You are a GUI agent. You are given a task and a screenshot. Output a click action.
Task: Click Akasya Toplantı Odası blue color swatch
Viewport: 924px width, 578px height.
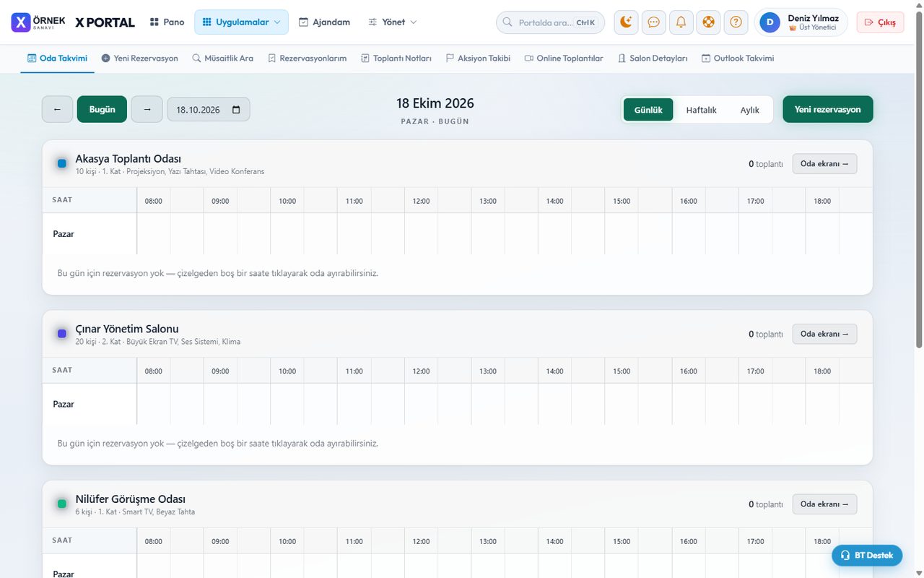click(62, 163)
